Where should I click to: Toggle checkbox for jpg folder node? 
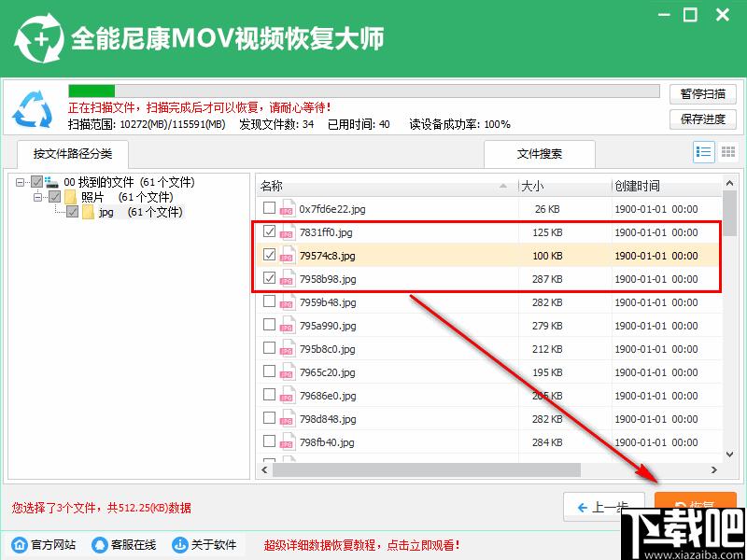coord(73,212)
